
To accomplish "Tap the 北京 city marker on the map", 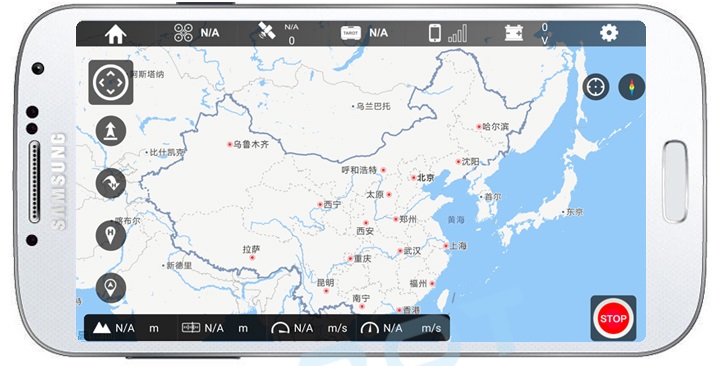I will [x=422, y=178].
